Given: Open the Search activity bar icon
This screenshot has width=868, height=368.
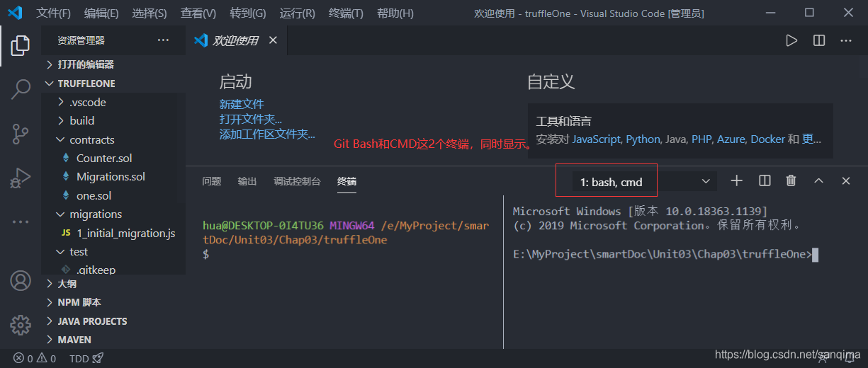Looking at the screenshot, I should 21,90.
